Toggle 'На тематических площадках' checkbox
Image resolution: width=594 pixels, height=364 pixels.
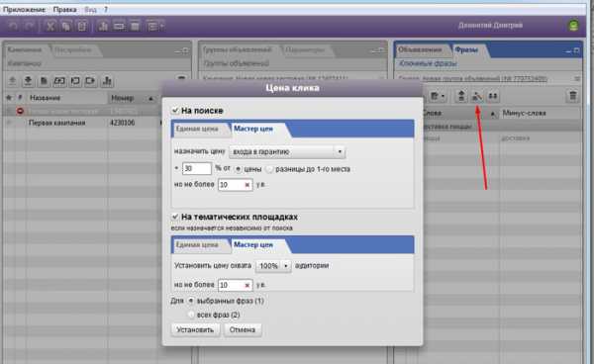(174, 217)
